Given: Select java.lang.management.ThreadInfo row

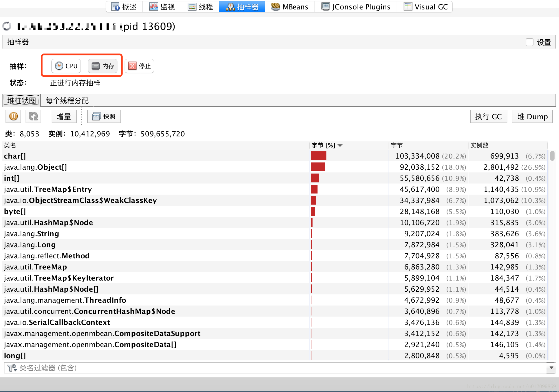Looking at the screenshot, I should click(275, 300).
